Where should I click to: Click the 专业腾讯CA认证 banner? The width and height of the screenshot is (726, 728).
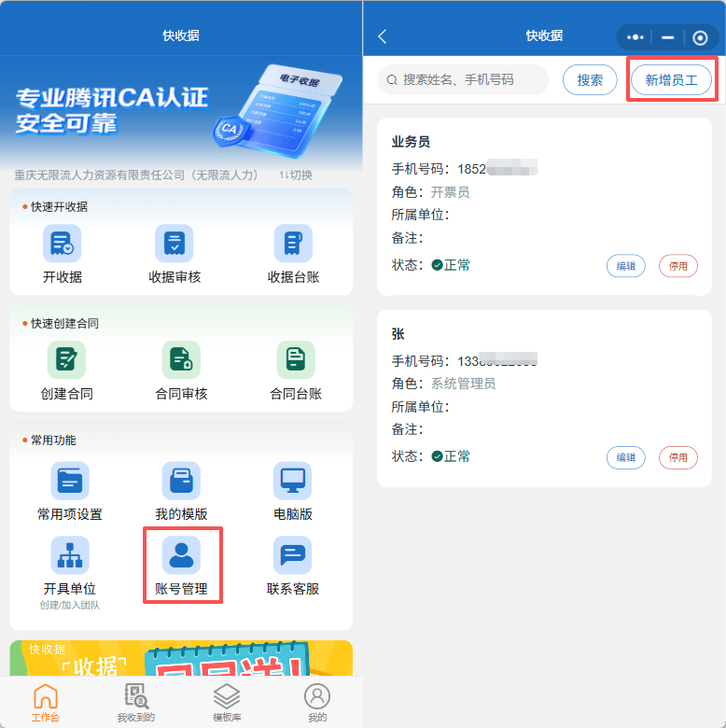181,111
